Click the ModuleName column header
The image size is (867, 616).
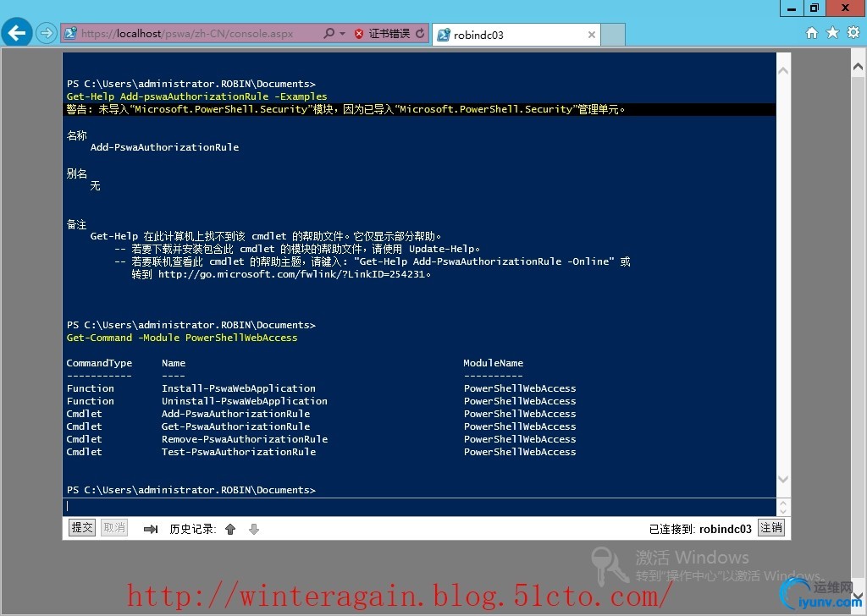pyautogui.click(x=494, y=363)
